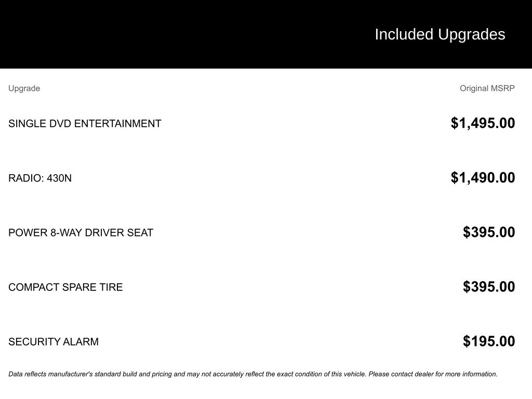The width and height of the screenshot is (532, 399).
Task: Click the Included Upgrades heading
Action: pos(440,34)
